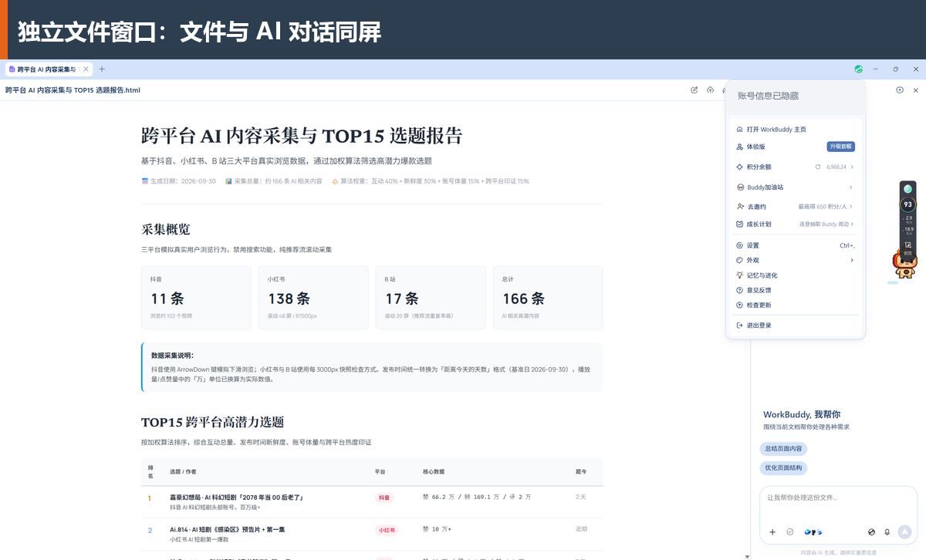Click the gear icon beside 设置
926x560 pixels.
[x=740, y=245]
